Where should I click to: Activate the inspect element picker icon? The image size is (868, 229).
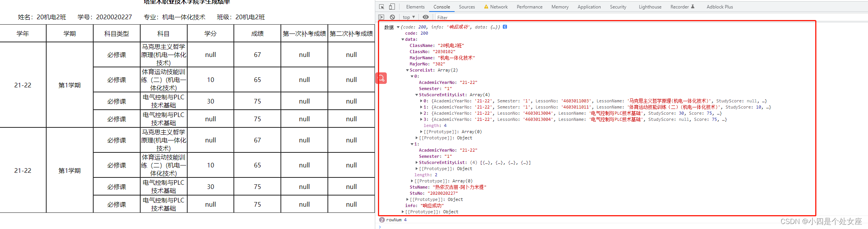click(381, 7)
